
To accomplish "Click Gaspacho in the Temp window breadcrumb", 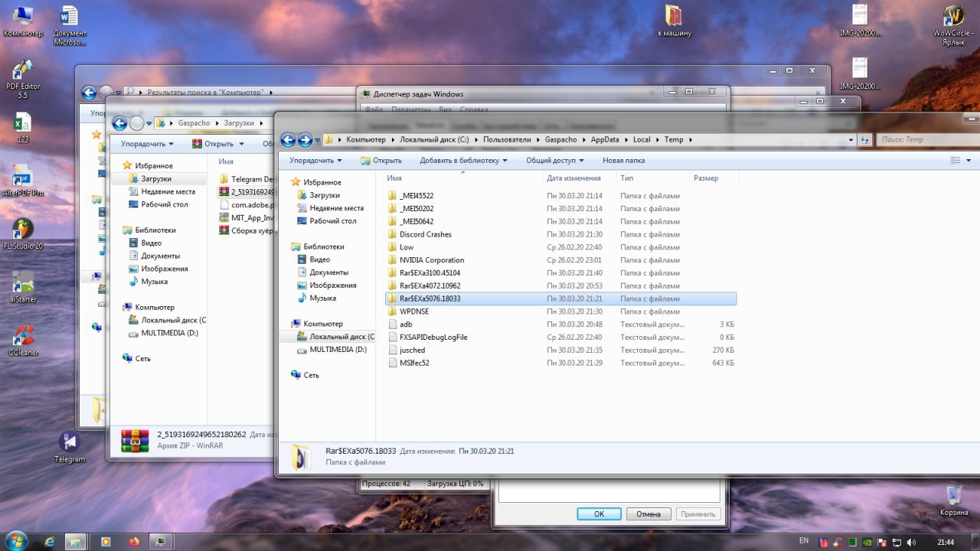I will [561, 139].
